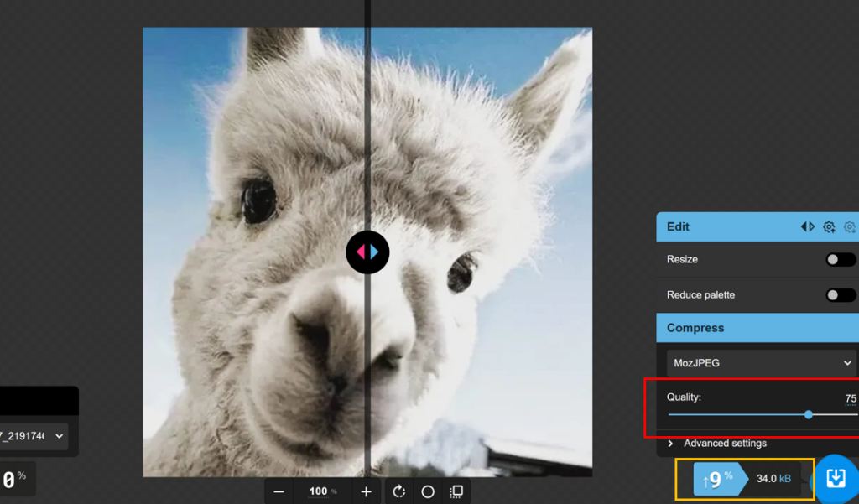Click the split comparison handle on image

367,252
